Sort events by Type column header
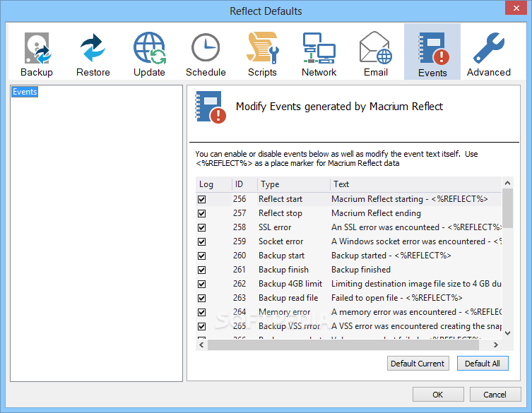Image resolution: width=532 pixels, height=413 pixels. (293, 184)
